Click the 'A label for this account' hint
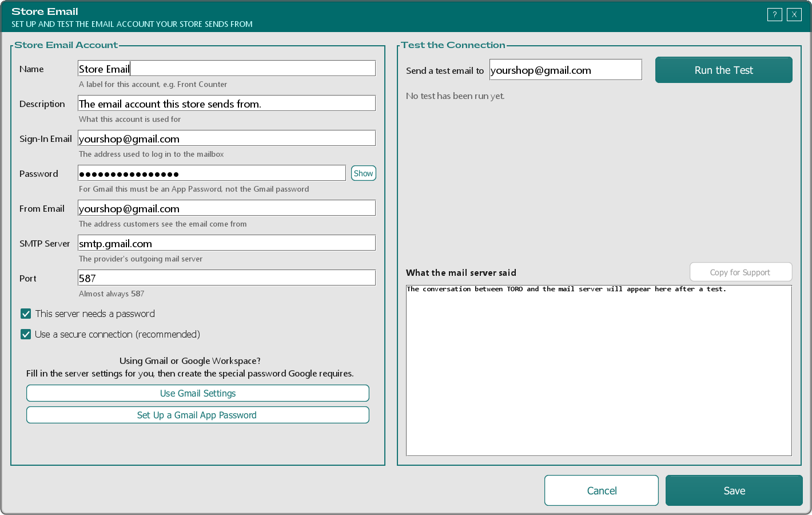Screen dimensions: 812x515 coord(153,84)
